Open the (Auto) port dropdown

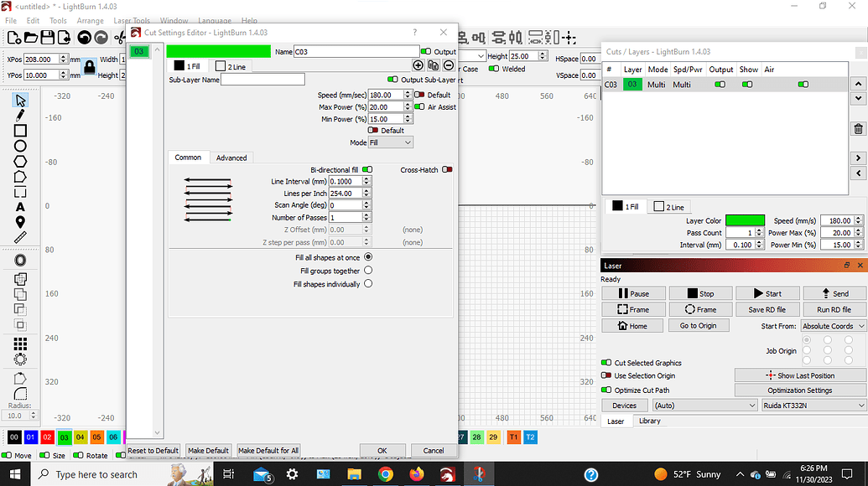704,406
